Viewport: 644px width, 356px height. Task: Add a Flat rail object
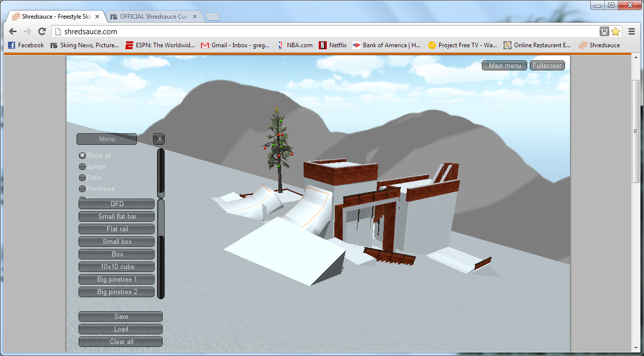pos(117,229)
